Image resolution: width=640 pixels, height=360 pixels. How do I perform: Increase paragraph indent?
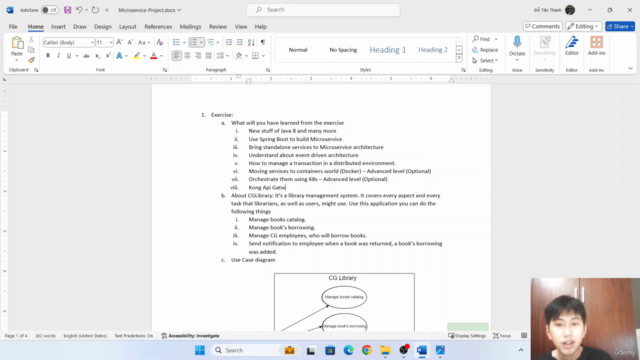[240, 42]
